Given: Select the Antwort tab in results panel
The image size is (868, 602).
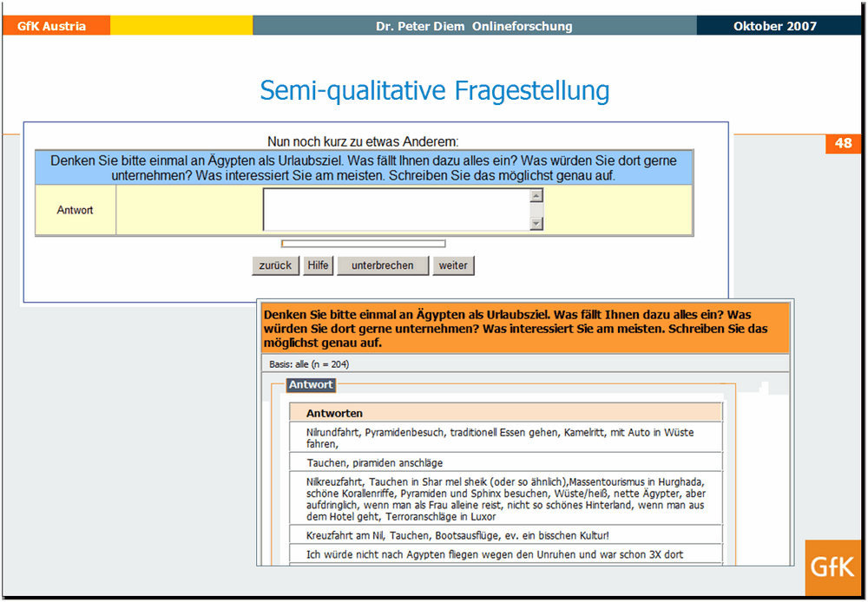Looking at the screenshot, I should coord(311,384).
